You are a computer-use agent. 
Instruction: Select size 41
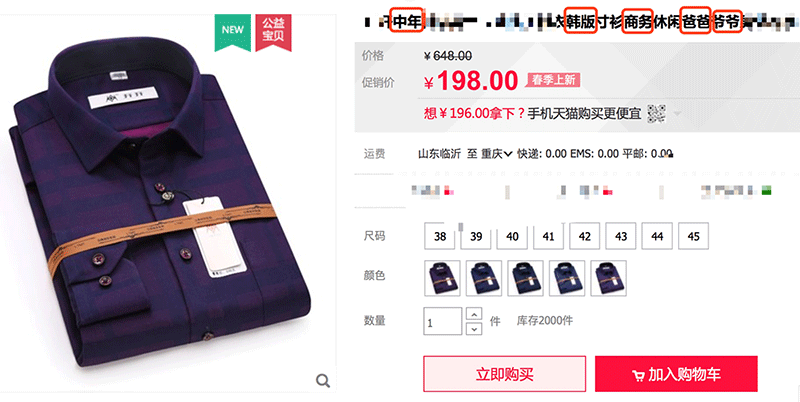click(x=548, y=236)
